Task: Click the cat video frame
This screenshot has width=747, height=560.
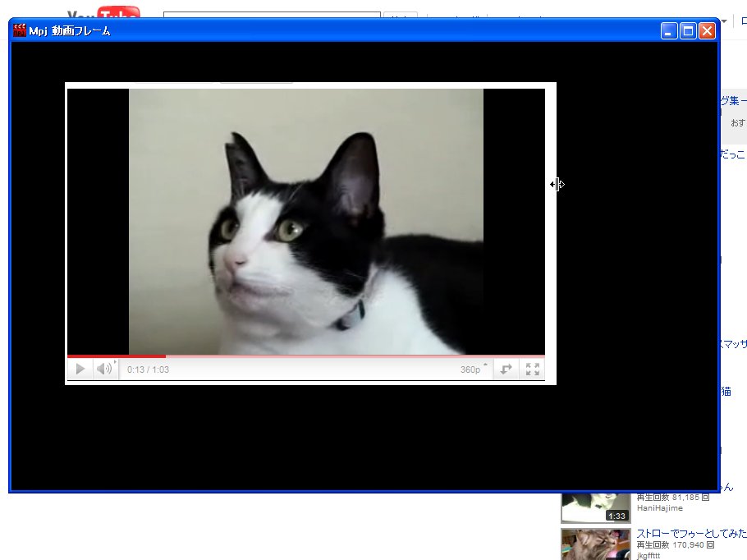Action: point(306,222)
